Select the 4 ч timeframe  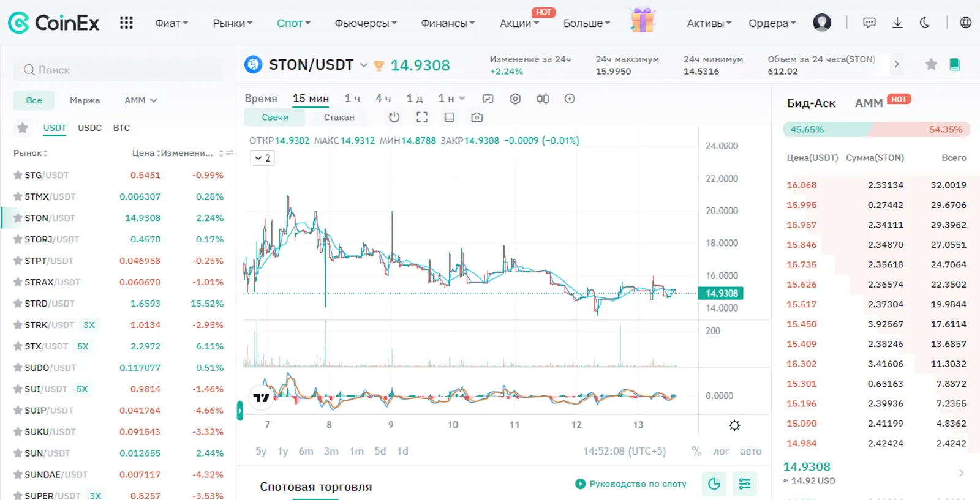point(383,99)
